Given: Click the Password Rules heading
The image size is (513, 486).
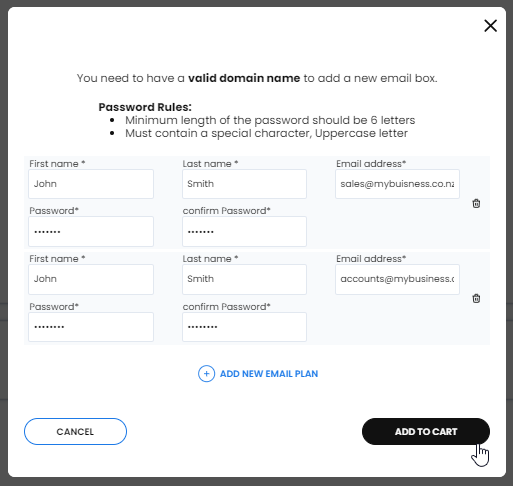Looking at the screenshot, I should pyautogui.click(x=145, y=107).
